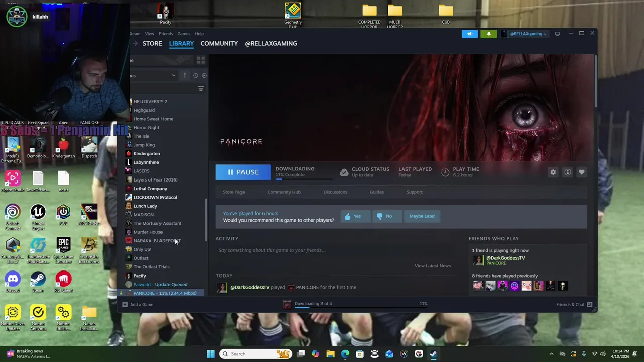The height and width of the screenshot is (362, 644).
Task: Switch to the Library tab
Action: 181,43
